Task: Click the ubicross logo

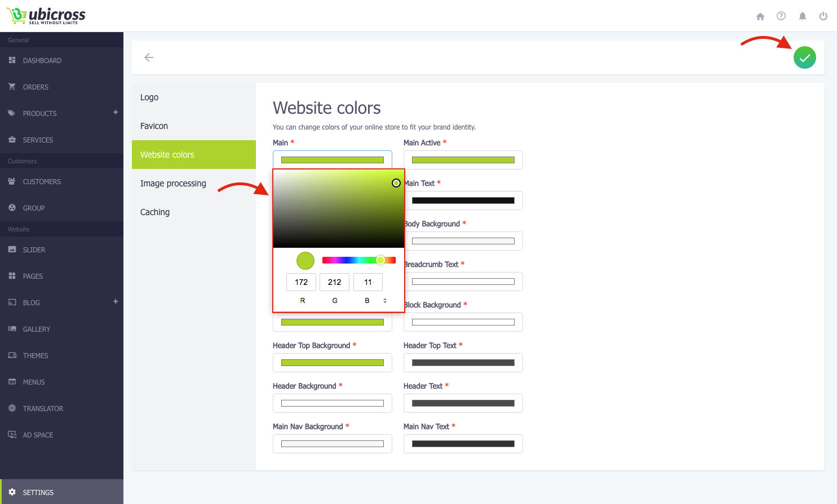Action: [x=46, y=15]
